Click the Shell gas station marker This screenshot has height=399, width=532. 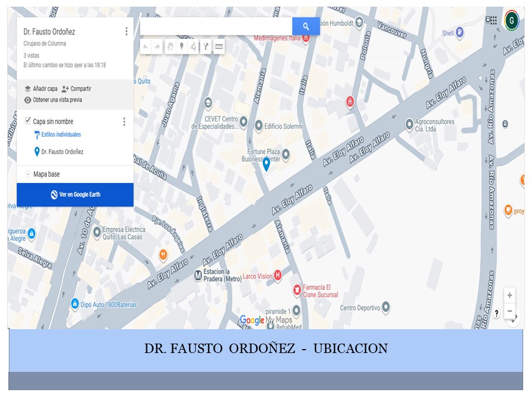pyautogui.click(x=460, y=33)
